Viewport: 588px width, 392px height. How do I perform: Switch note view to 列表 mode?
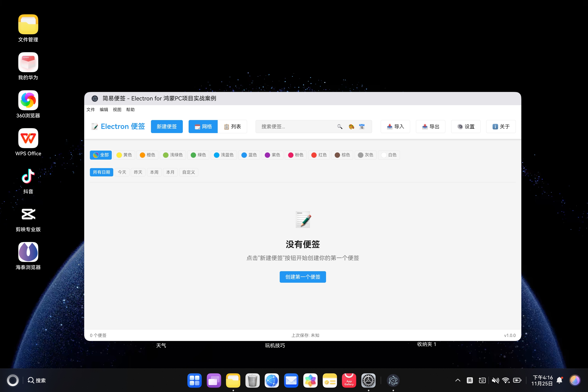point(233,126)
